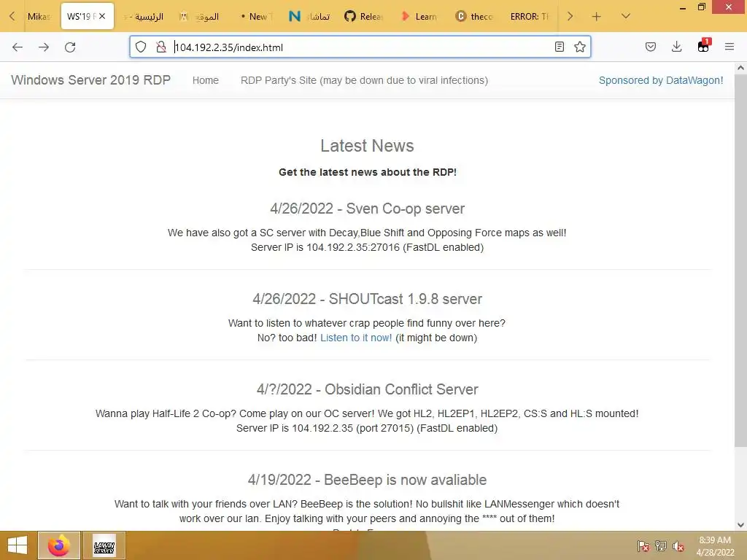Switch to the Mikas tab

point(39,16)
